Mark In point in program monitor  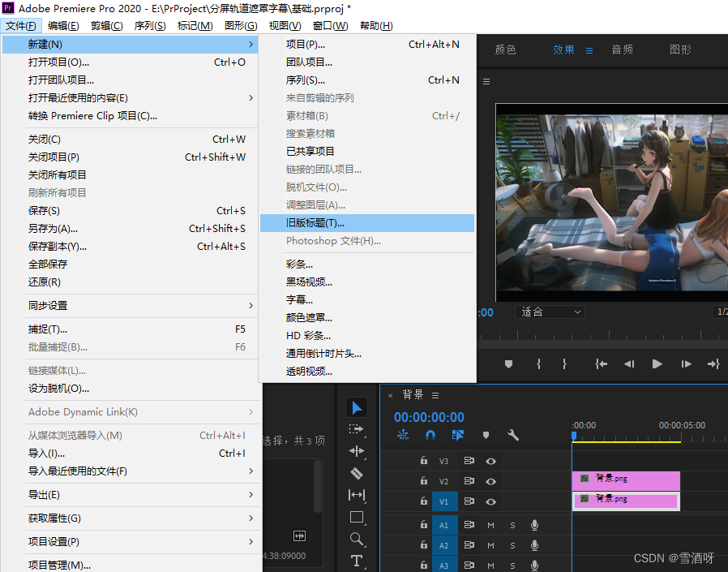click(x=538, y=363)
